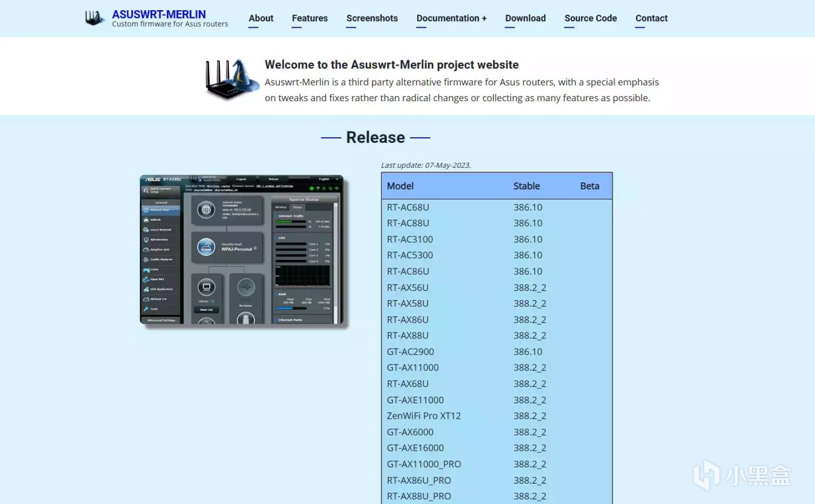Viewport: 815px width, 504px height.
Task: Open the ASUSWRT-MERLIN home link
Action: [159, 14]
